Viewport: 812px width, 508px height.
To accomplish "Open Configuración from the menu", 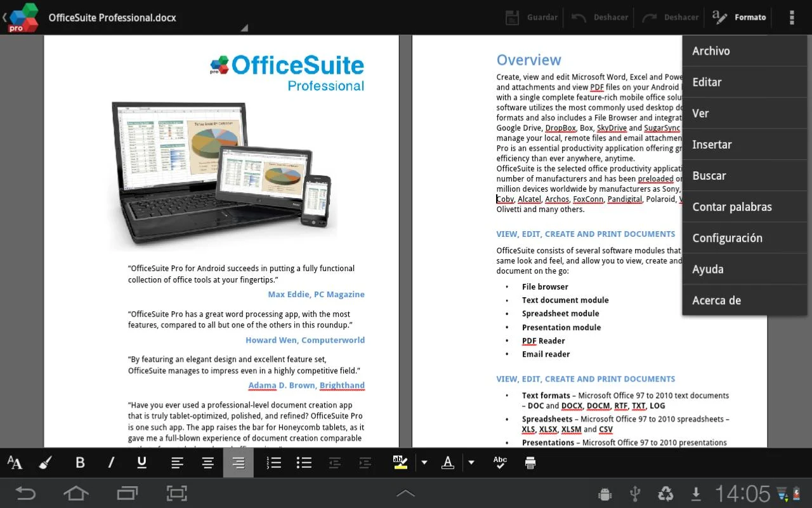I will click(744, 237).
